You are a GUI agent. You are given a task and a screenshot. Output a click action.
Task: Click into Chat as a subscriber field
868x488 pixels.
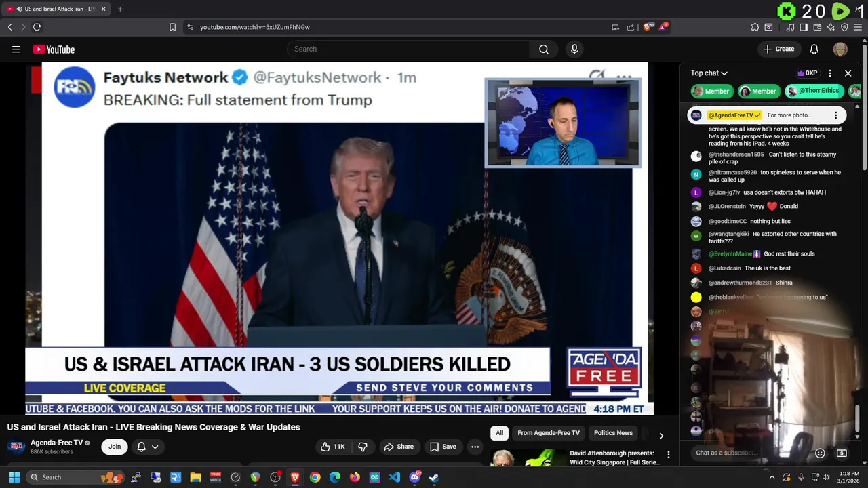coord(749,453)
